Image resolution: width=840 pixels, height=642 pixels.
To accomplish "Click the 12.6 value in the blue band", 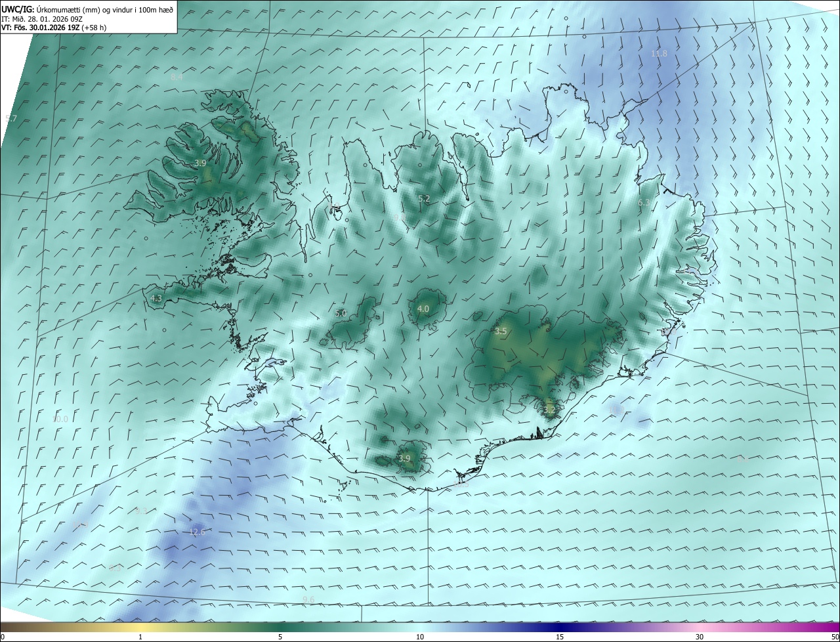I will (x=197, y=532).
